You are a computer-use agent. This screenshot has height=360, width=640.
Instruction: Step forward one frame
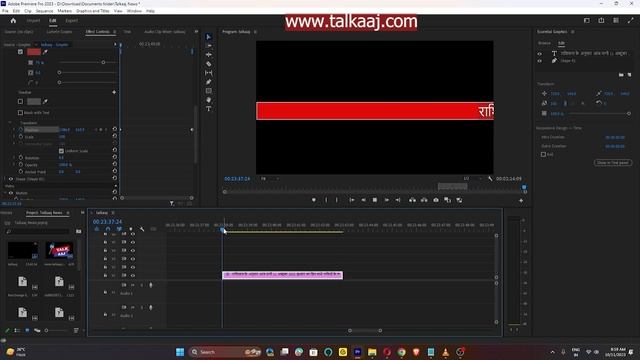coord(387,200)
